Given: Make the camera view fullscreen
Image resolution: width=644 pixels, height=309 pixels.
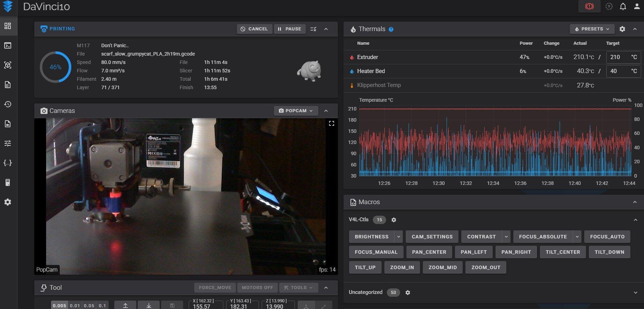Looking at the screenshot, I should pos(331,123).
